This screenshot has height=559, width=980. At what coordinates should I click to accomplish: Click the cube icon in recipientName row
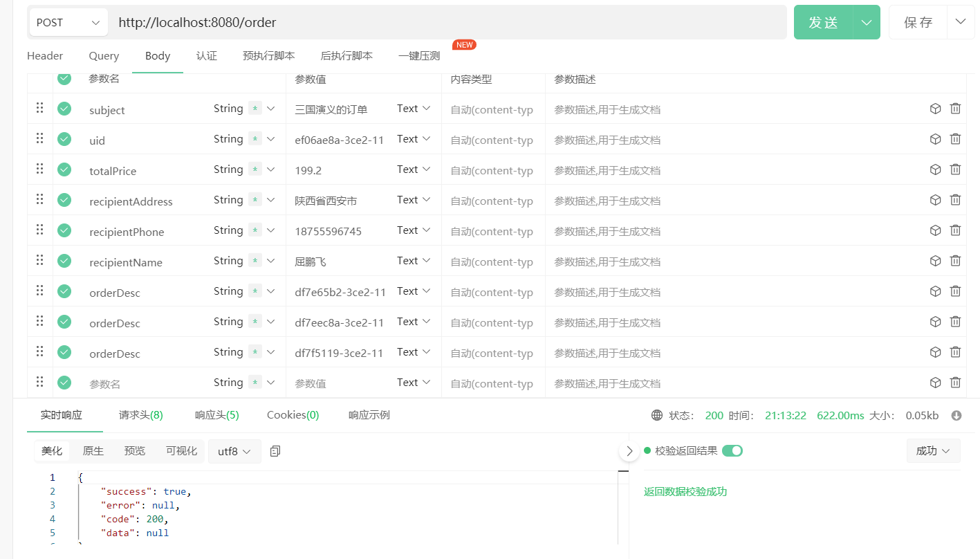tap(935, 261)
